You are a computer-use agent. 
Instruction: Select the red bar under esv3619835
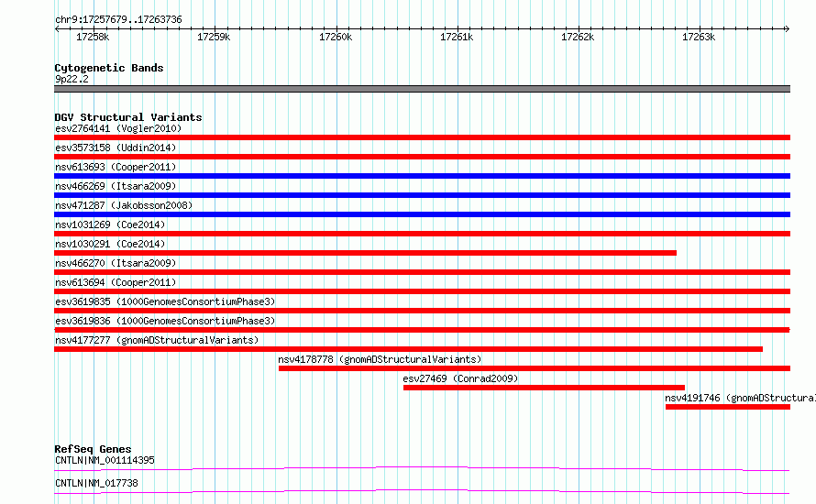pos(422,311)
